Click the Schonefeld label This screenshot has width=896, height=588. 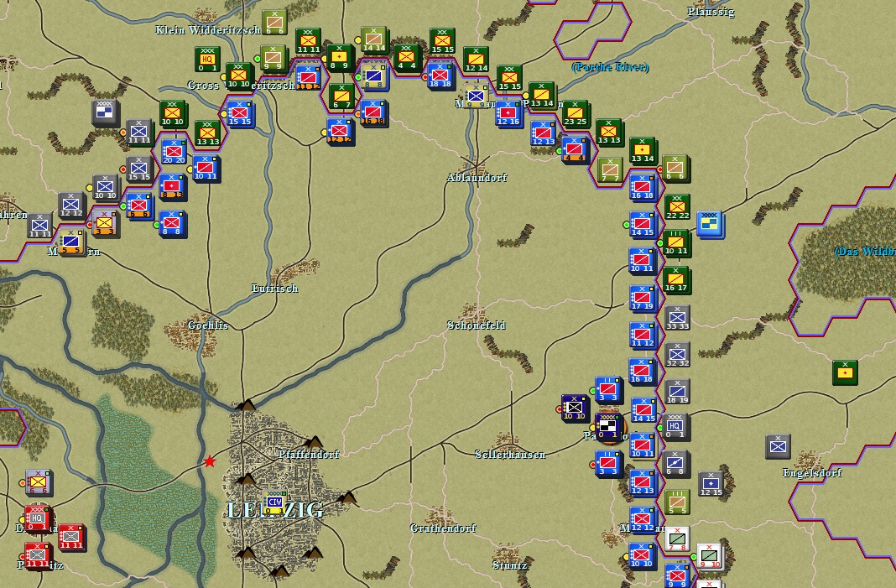(476, 325)
